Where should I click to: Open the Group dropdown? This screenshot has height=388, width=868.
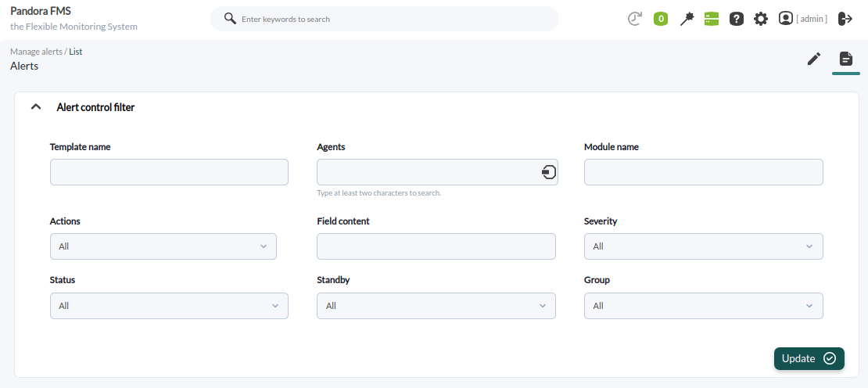point(703,306)
